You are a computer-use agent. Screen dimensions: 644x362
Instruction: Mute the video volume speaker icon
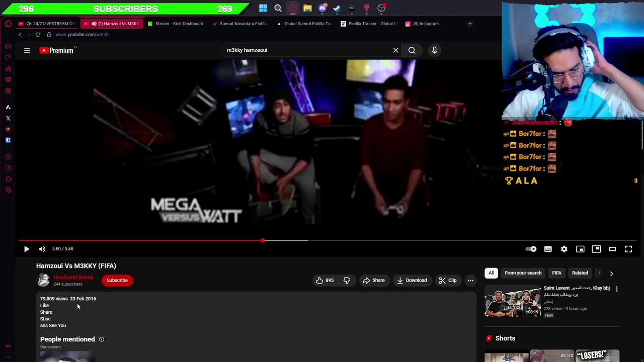pyautogui.click(x=42, y=249)
